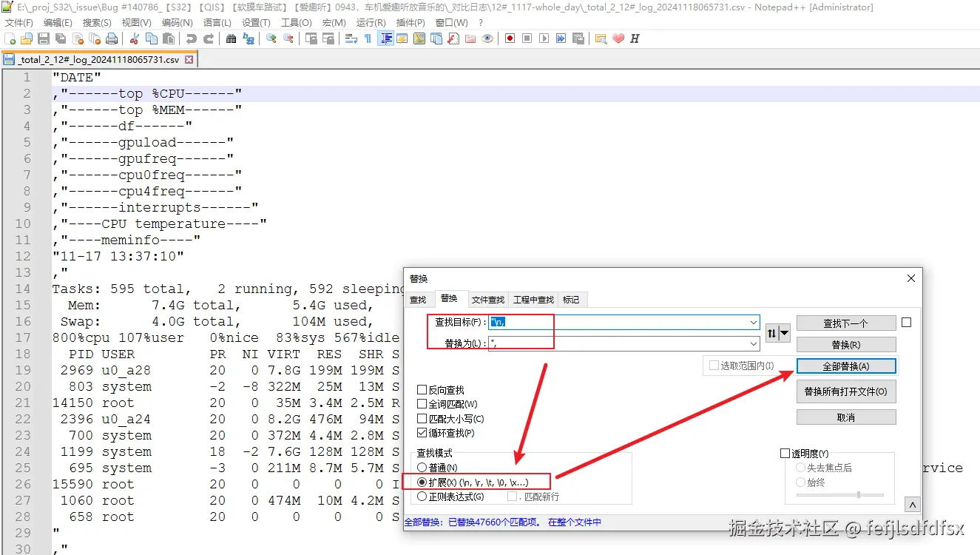The width and height of the screenshot is (980, 555).
Task: Click the Save All toolbar icon
Action: [x=61, y=38]
